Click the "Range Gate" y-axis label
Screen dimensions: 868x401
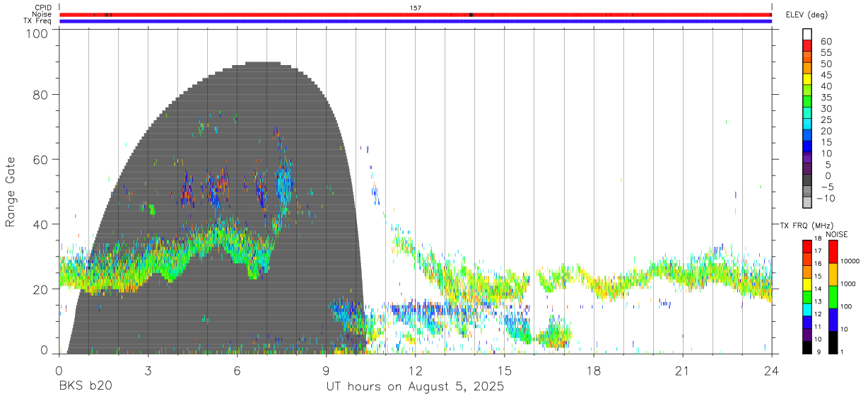click(11, 192)
